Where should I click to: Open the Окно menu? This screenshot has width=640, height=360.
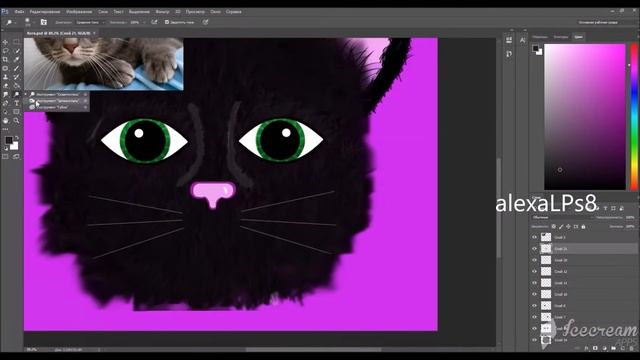point(216,12)
